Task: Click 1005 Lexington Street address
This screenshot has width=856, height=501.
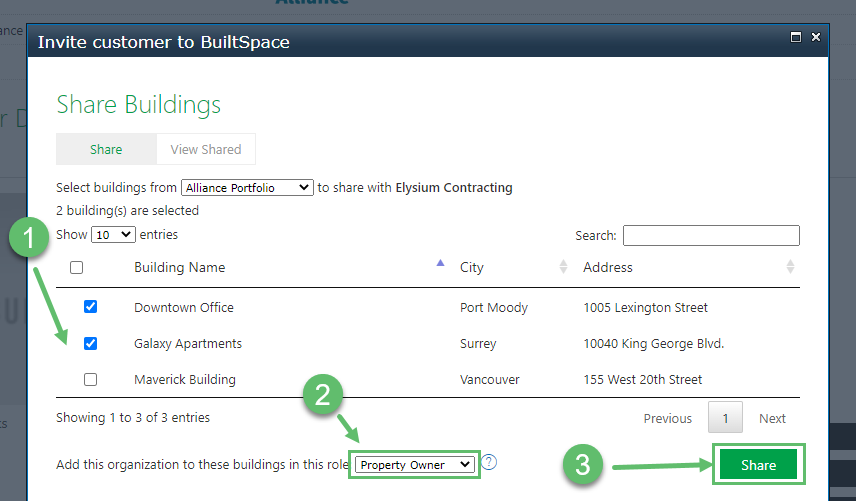Action: (x=645, y=308)
